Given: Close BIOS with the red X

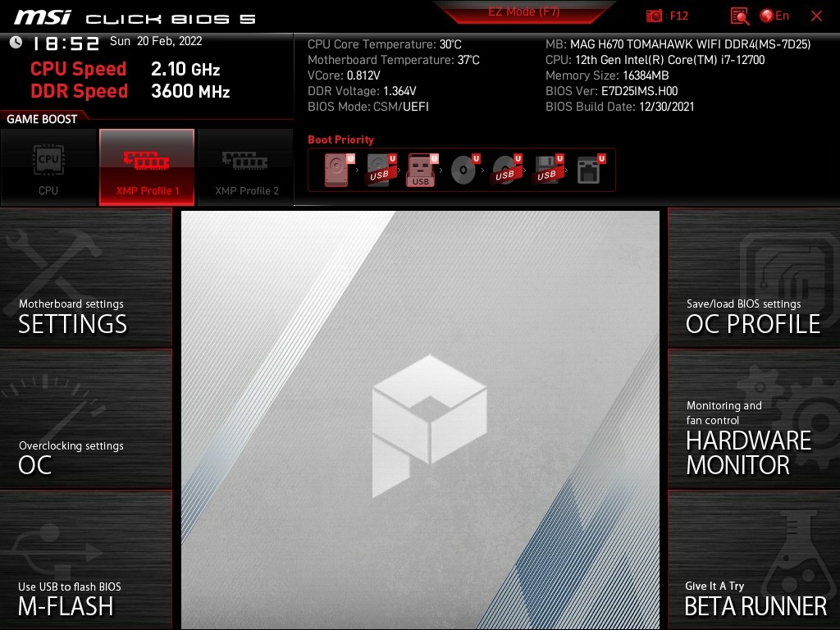Looking at the screenshot, I should coord(816,16).
